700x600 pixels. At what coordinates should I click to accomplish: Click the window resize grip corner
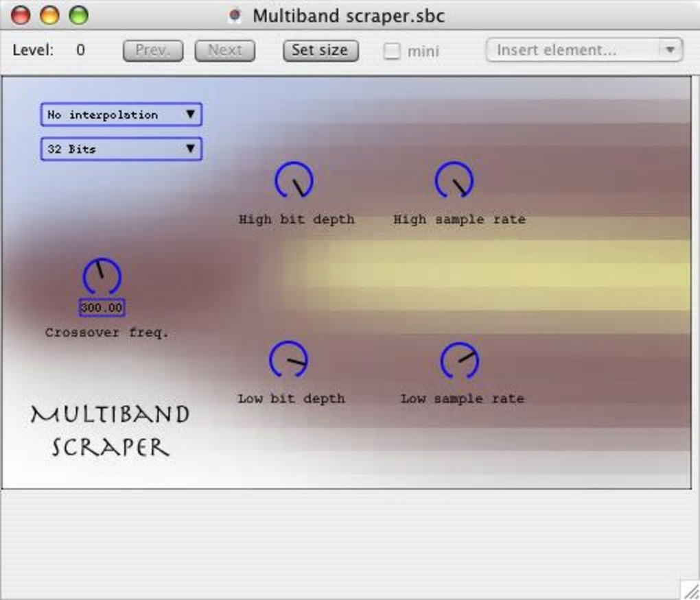tap(690, 590)
